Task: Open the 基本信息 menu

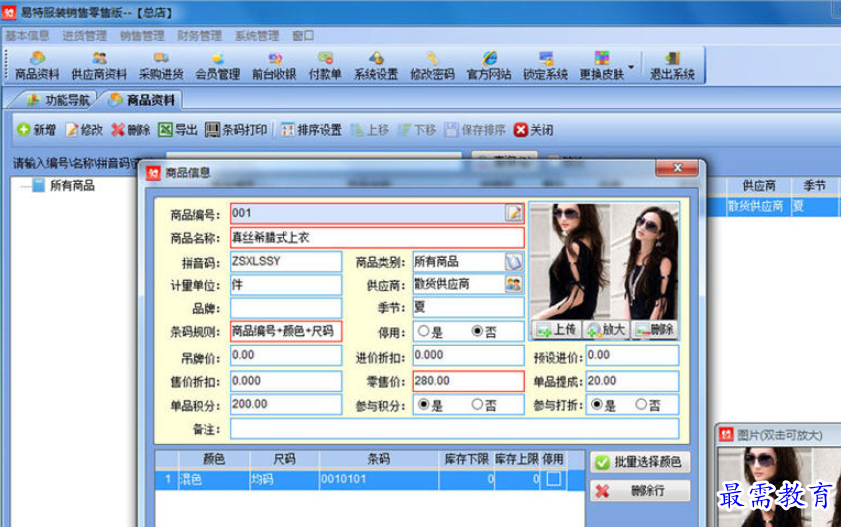Action: (27, 36)
